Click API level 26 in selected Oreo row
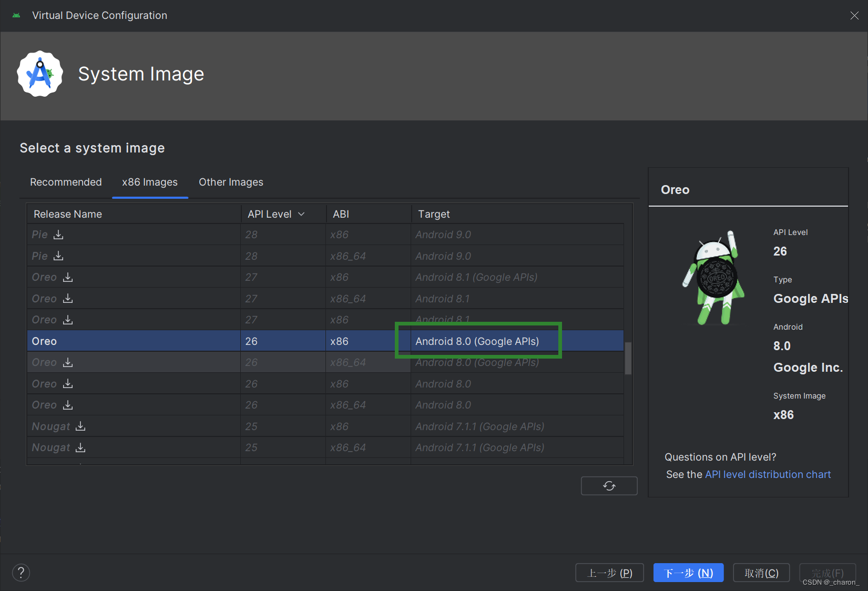The height and width of the screenshot is (591, 868). pos(251,341)
